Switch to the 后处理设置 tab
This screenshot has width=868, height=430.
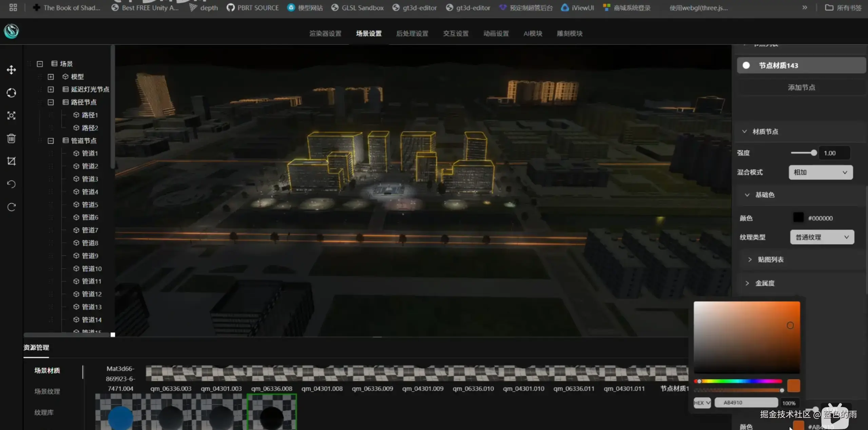coord(412,34)
